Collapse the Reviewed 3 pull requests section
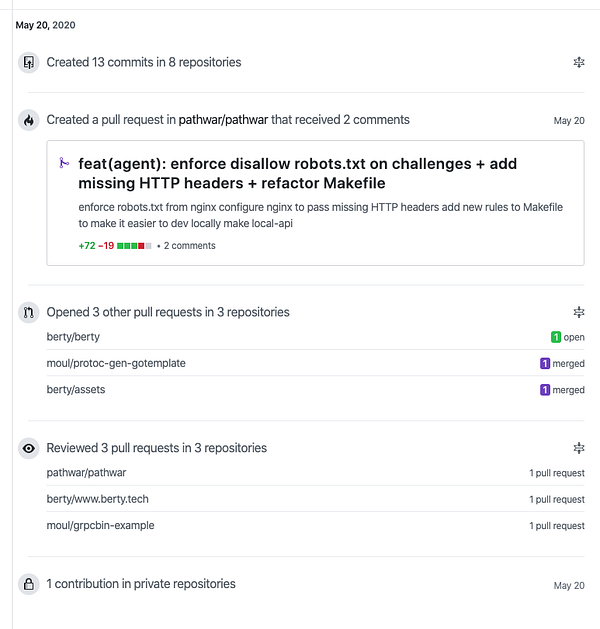 point(578,449)
